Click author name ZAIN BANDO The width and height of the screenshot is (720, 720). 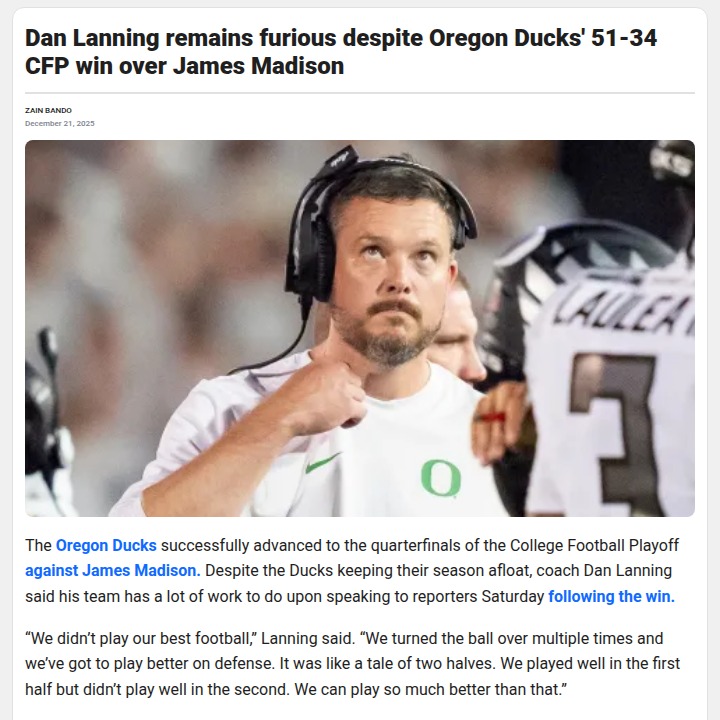48,110
